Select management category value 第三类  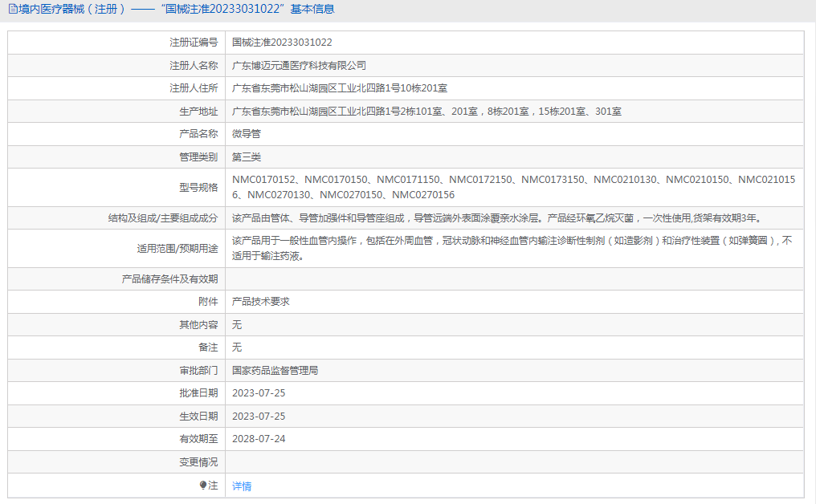tap(247, 157)
